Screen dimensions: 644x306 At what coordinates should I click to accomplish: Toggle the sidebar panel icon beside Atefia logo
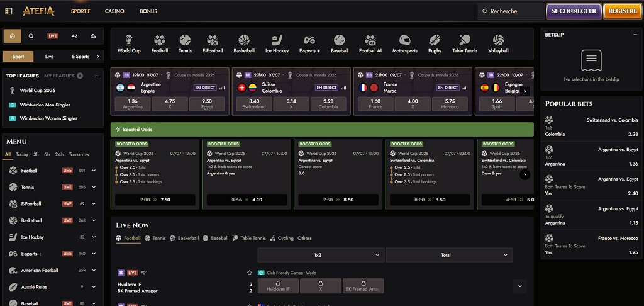pos(9,11)
